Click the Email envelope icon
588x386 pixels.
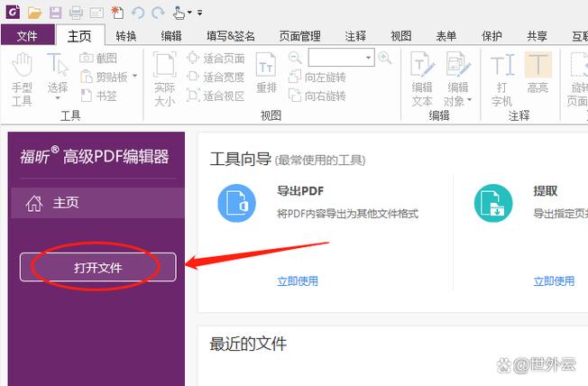96,14
